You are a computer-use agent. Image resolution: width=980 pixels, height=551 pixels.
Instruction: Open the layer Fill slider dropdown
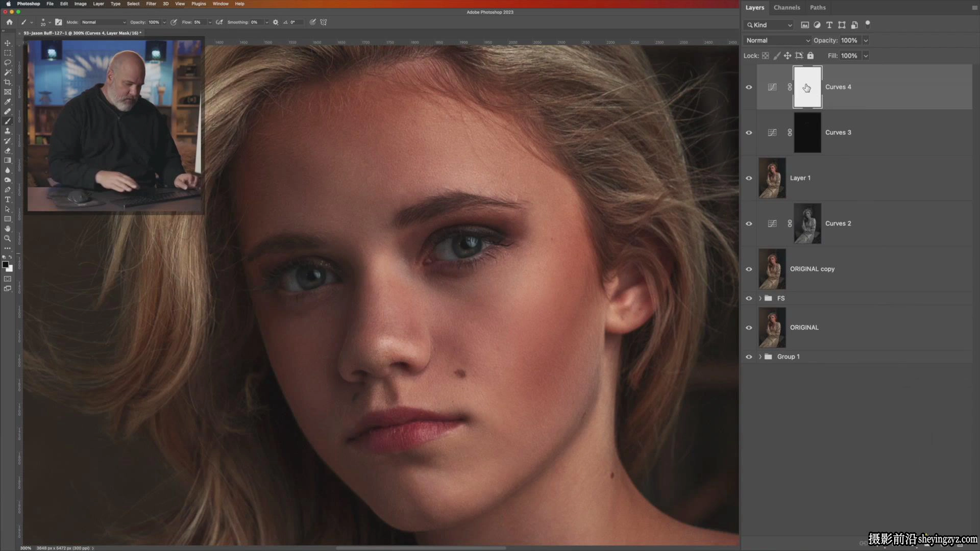point(866,56)
